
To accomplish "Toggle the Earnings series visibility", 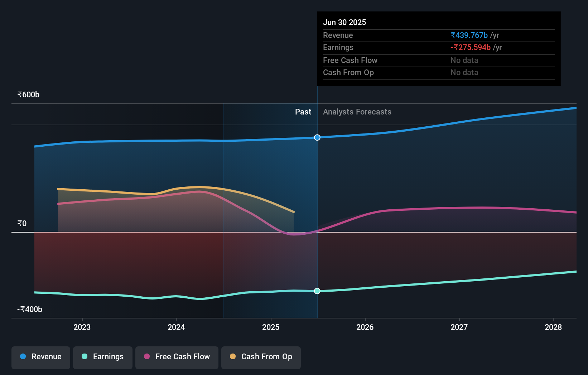I will [102, 357].
